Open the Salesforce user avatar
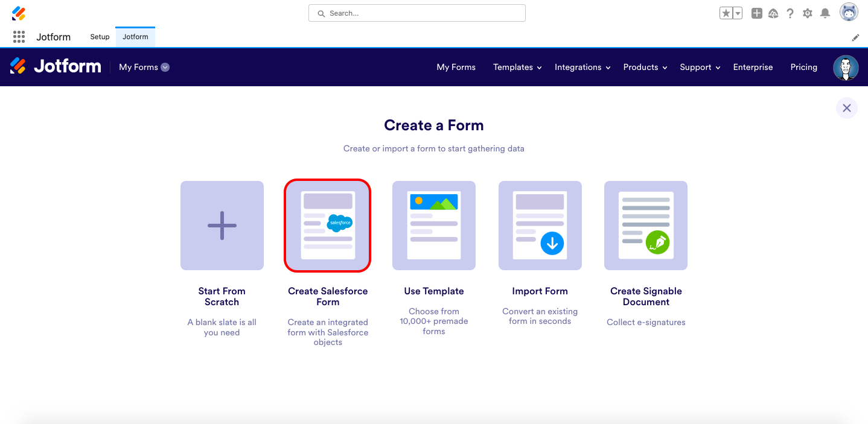Image resolution: width=868 pixels, height=424 pixels. click(849, 12)
